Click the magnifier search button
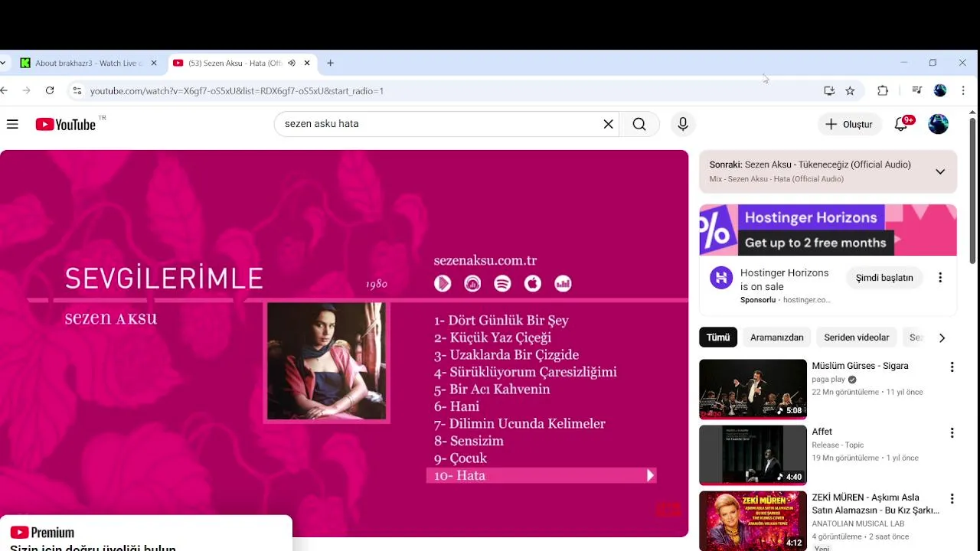Viewport: 980px width, 551px height. (x=639, y=124)
